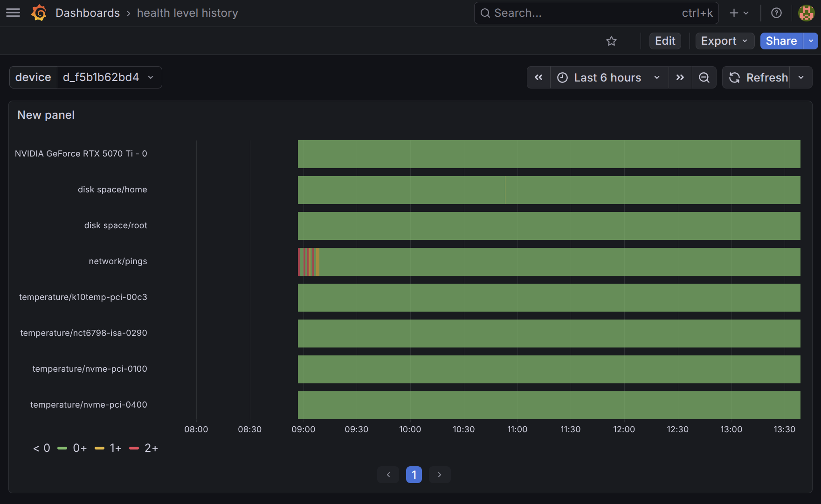
Task: Go to next page with right pagination arrow
Action: 439,474
